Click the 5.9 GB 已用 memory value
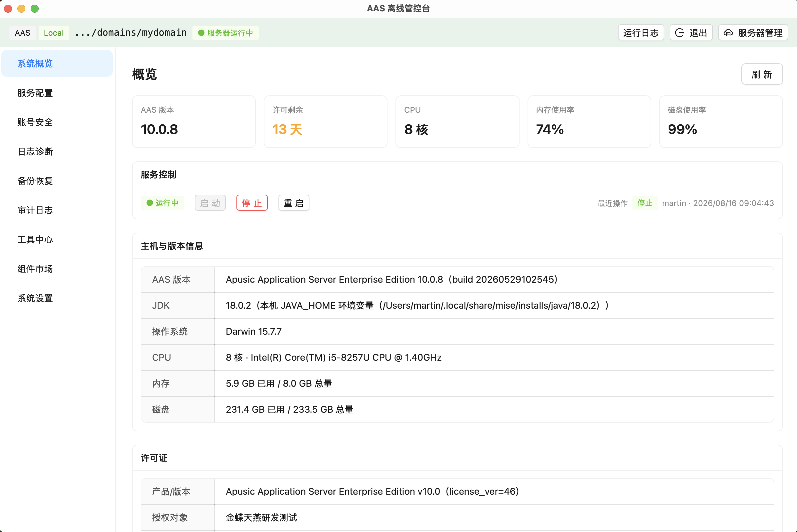Screen dimensions: 797x532 point(279,384)
